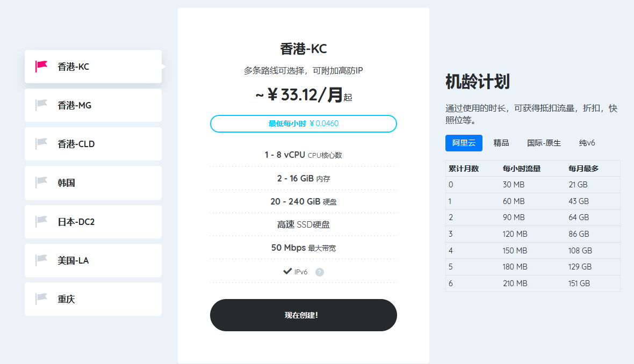Select the 日本-DC2 region label
Image resolution: width=634 pixels, height=364 pixels.
point(76,222)
